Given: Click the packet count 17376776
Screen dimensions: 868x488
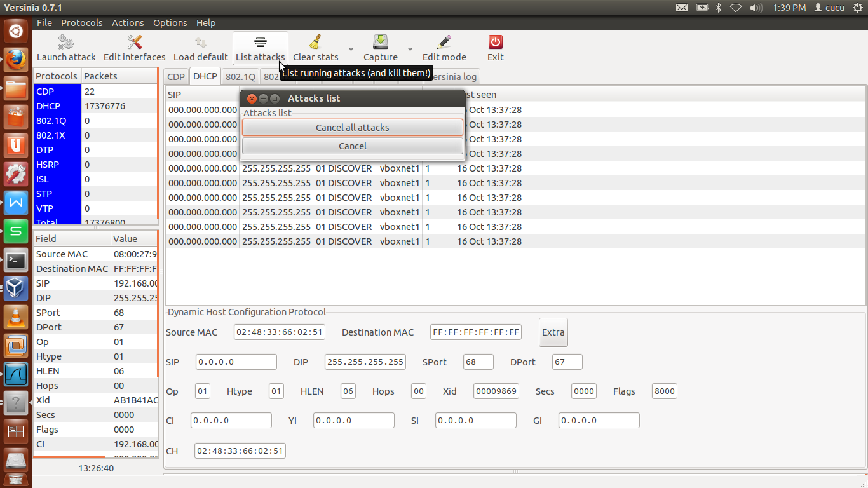Looking at the screenshot, I should tap(105, 106).
